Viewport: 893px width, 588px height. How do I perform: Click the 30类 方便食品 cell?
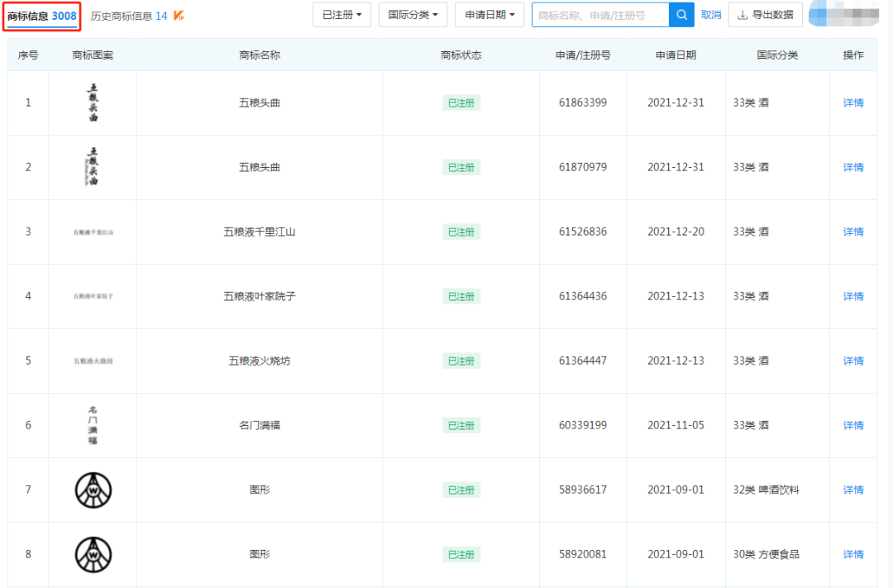coord(766,554)
